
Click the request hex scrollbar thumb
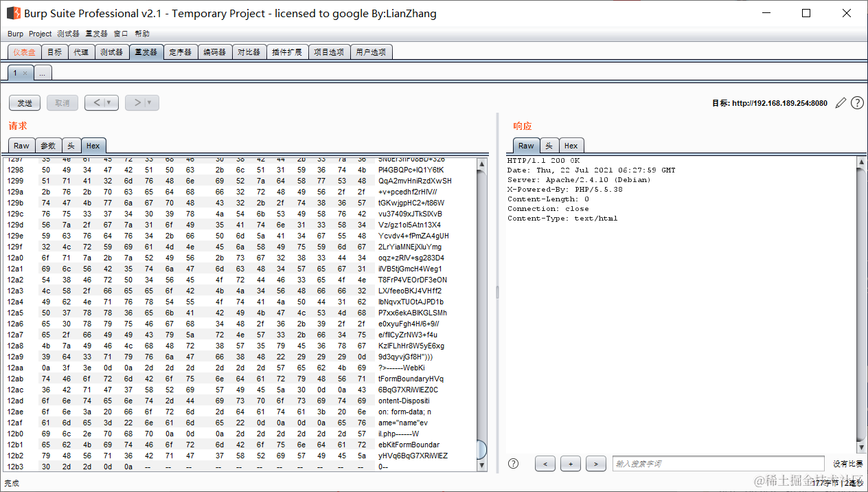tap(482, 450)
